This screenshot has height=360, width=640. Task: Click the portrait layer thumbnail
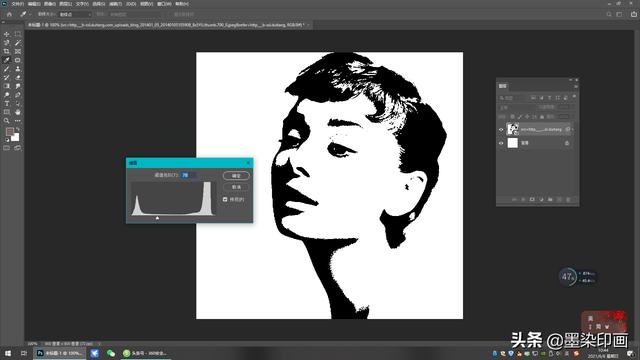pyautogui.click(x=513, y=129)
